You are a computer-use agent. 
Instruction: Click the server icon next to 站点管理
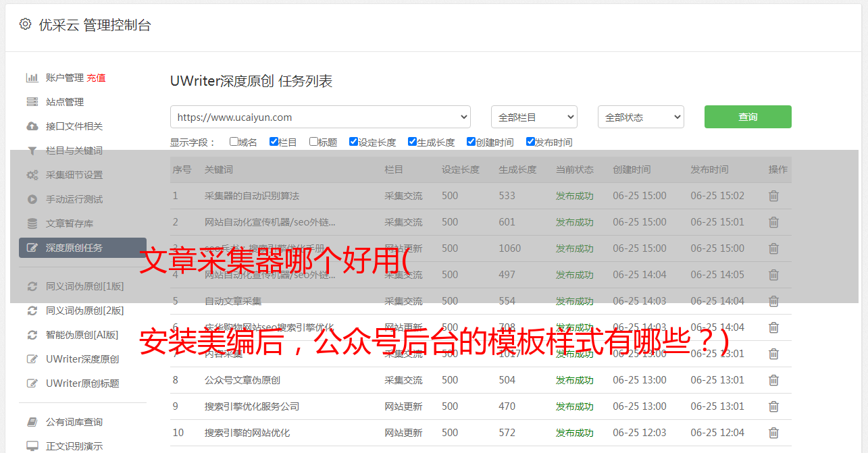click(x=32, y=102)
